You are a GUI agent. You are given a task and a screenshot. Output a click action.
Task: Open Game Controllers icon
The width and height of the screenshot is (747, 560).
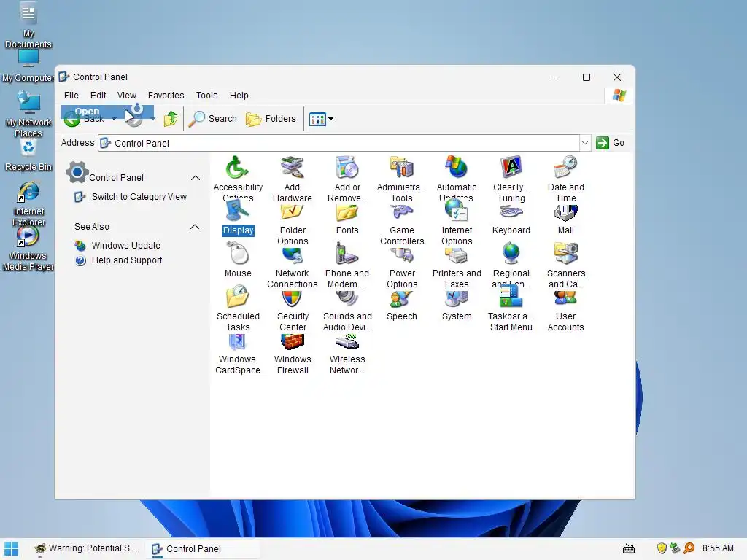pyautogui.click(x=402, y=212)
